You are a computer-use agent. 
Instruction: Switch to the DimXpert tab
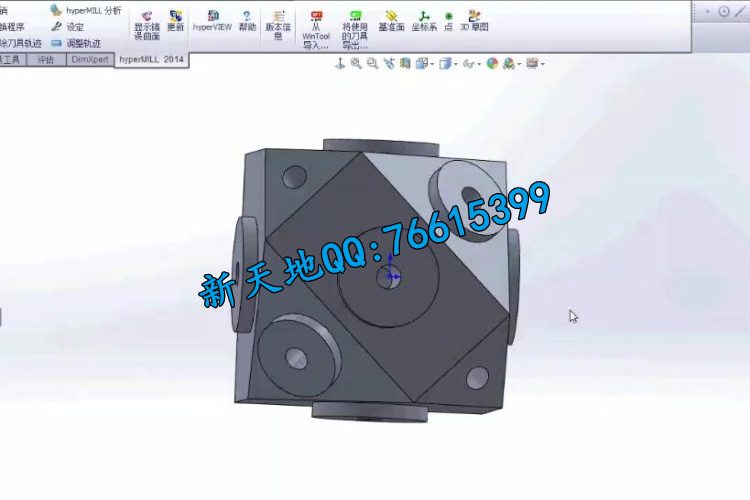point(90,60)
